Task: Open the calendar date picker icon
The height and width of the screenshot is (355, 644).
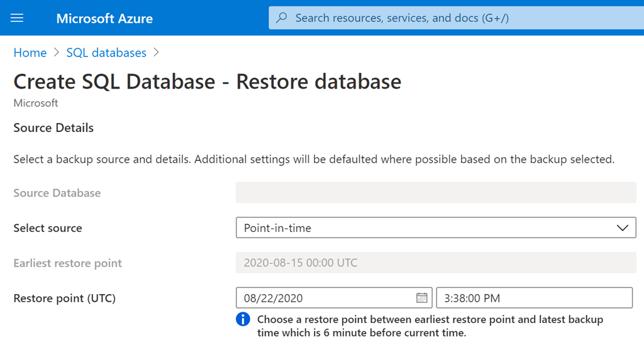Action: click(x=421, y=298)
